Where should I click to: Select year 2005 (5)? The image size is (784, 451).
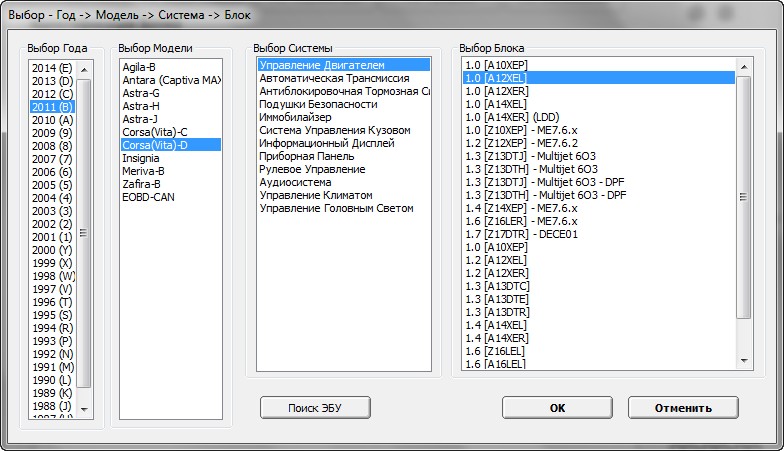52,185
